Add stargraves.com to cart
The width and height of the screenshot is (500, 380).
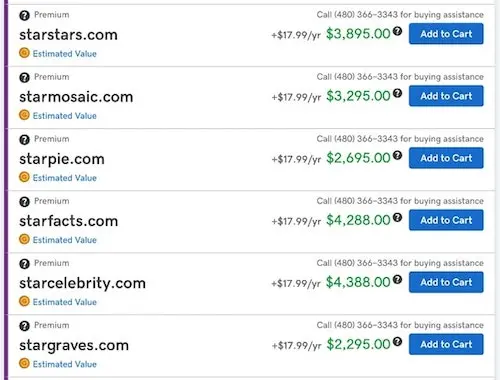[x=446, y=344]
